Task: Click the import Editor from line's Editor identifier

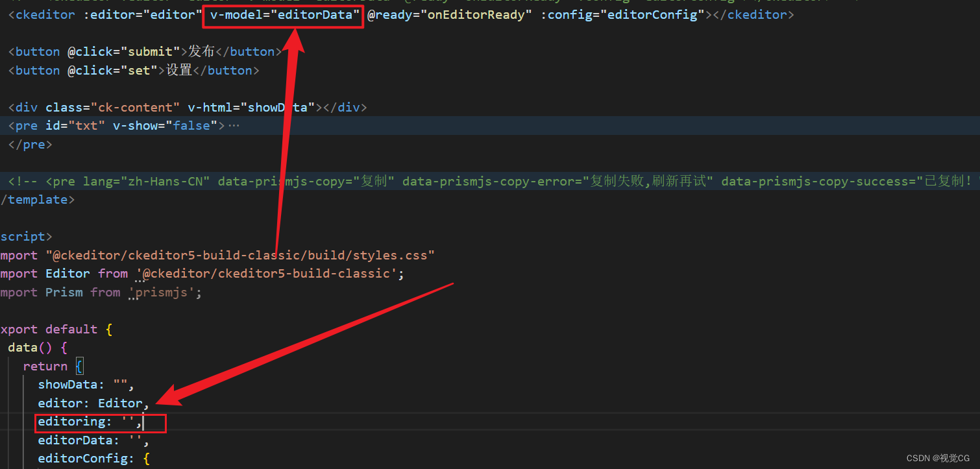Action: 67,274
